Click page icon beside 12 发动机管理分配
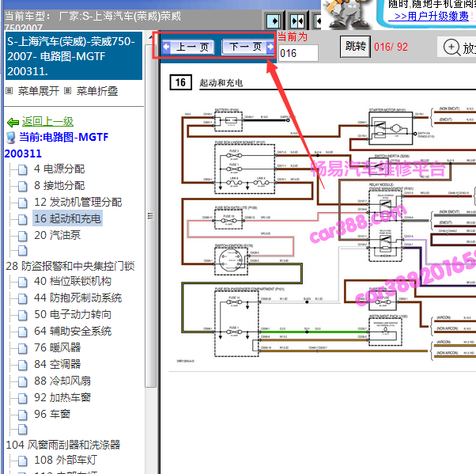The image size is (476, 474). (x=23, y=203)
